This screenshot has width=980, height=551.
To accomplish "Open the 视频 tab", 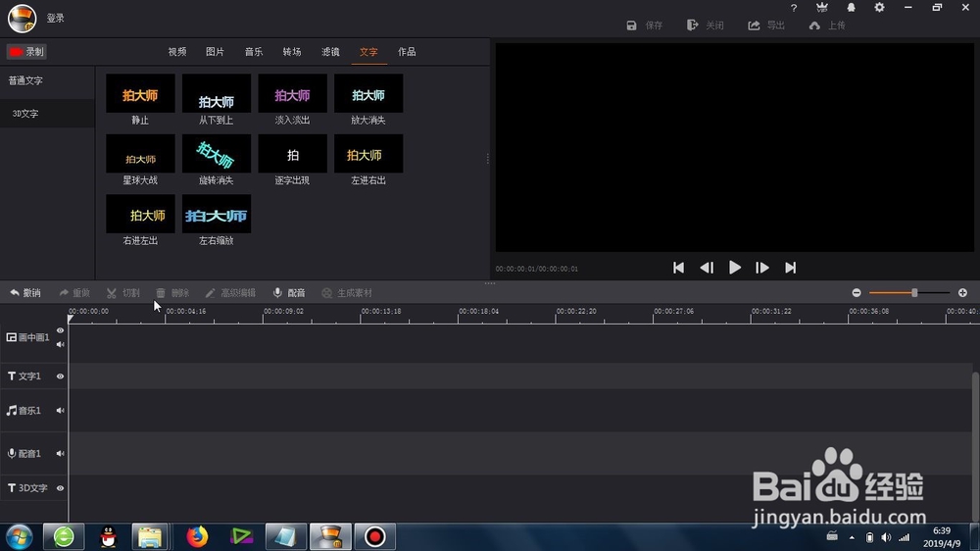I will [x=176, y=52].
